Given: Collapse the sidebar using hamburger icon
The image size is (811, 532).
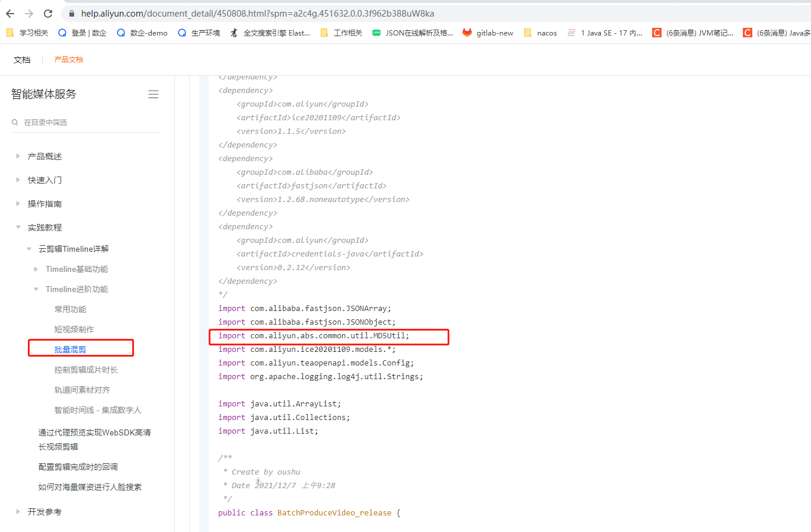Looking at the screenshot, I should click(154, 94).
